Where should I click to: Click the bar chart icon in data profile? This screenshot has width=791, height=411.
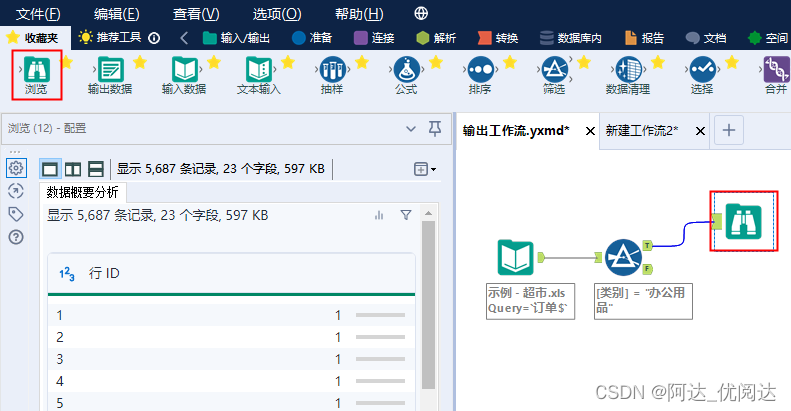pyautogui.click(x=379, y=215)
